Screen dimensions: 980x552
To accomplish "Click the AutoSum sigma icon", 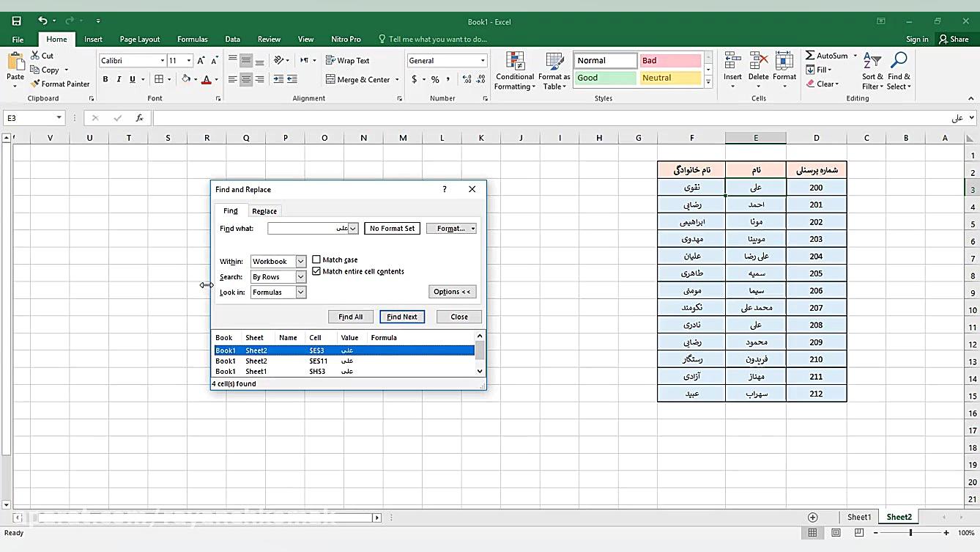I will 810,56.
